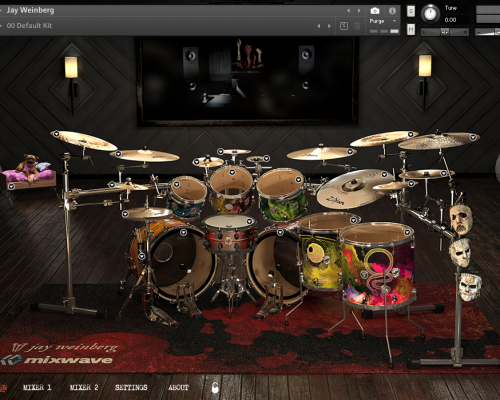Screen dimensions: 500x400
Task: Open the far-left crash cymbal dropdown marker
Action: [56, 134]
